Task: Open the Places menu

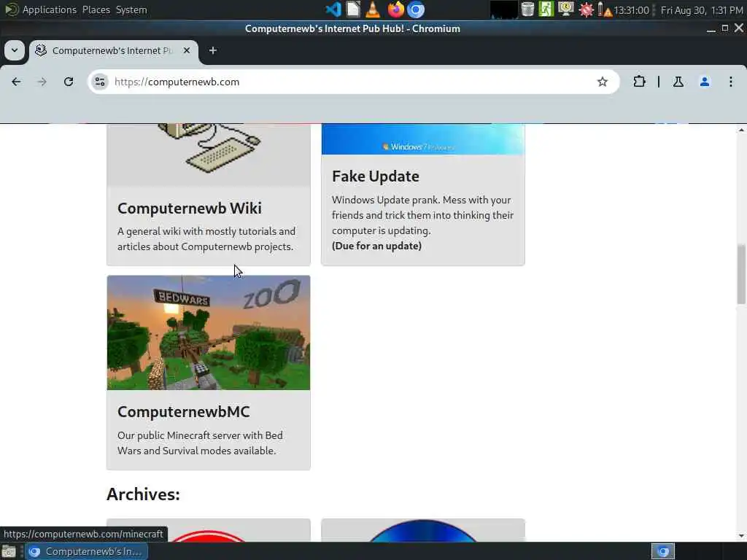Action: [96, 9]
